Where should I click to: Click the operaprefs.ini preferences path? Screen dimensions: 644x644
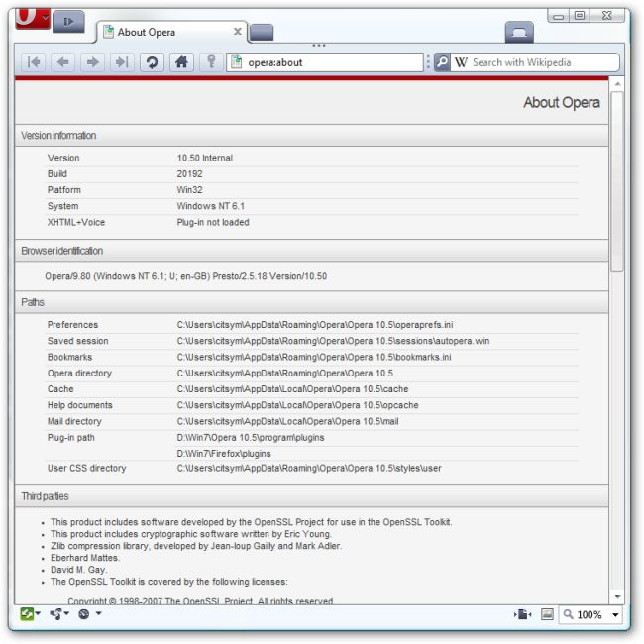315,325
